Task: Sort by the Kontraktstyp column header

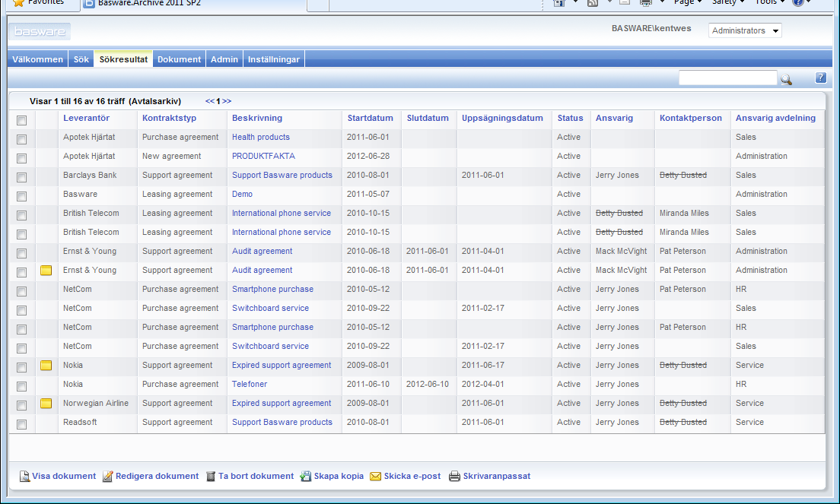Action: (169, 119)
